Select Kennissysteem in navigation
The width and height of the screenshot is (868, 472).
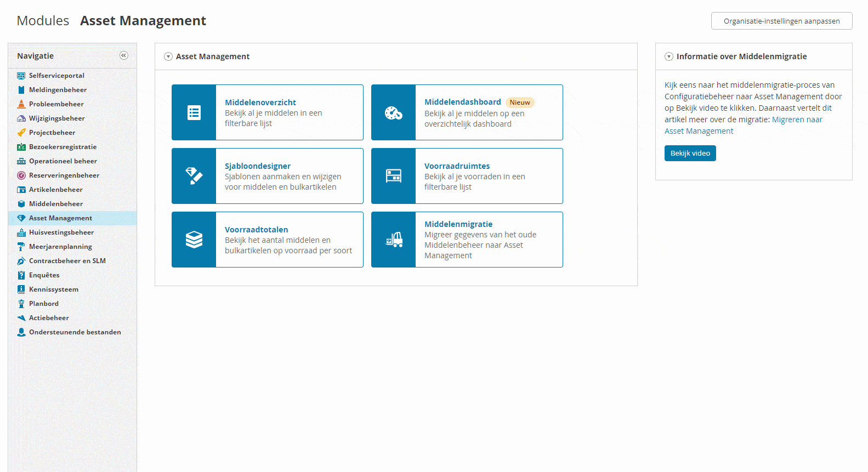[x=54, y=289]
